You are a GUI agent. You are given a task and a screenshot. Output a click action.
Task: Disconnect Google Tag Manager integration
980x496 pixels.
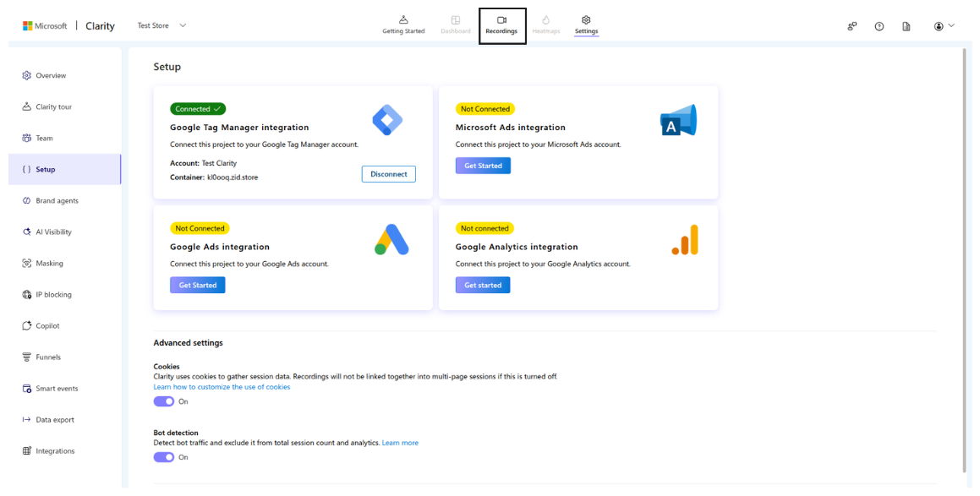[389, 174]
